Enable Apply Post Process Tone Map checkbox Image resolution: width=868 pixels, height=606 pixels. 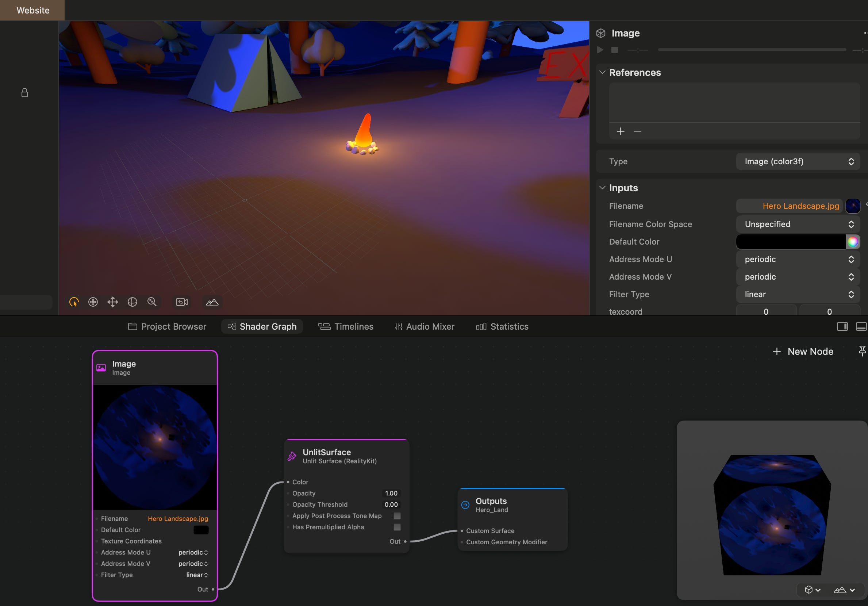[397, 516]
